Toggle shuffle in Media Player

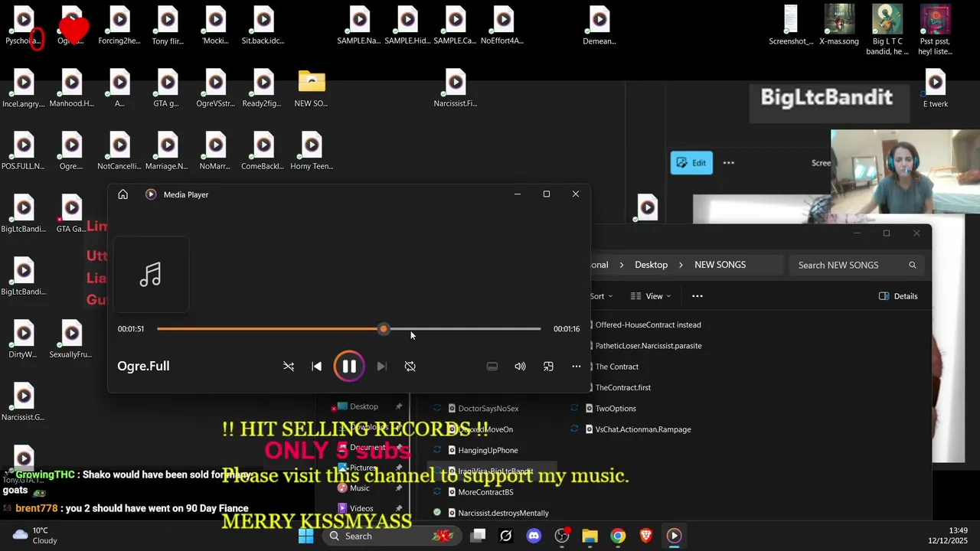[289, 367]
